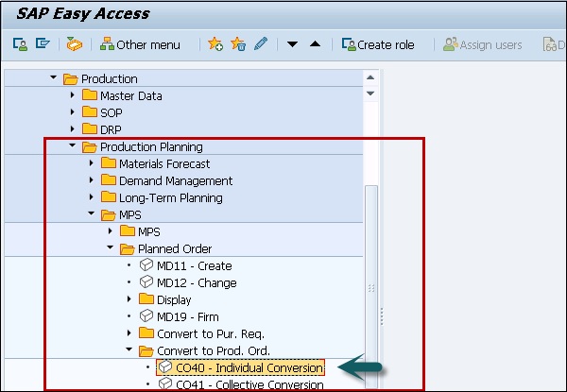Click the Add to Favorites star icon
This screenshot has width=567, height=392.
tap(215, 44)
